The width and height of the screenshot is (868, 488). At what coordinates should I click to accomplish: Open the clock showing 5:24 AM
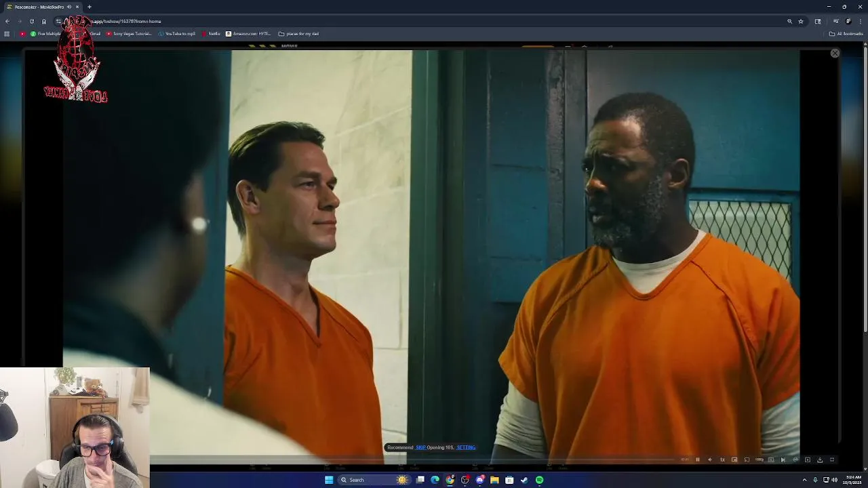coord(853,480)
